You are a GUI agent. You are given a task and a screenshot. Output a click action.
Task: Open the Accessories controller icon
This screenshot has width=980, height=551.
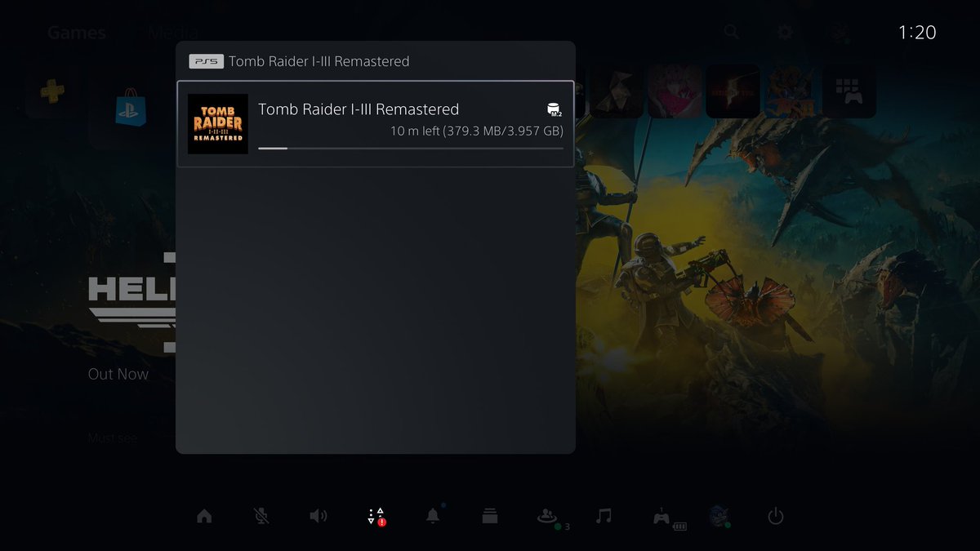click(x=661, y=517)
